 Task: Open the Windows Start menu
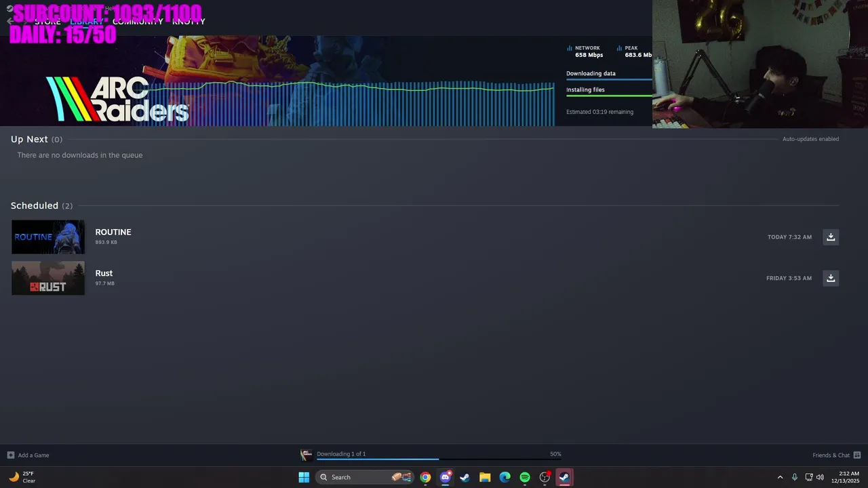(304, 477)
